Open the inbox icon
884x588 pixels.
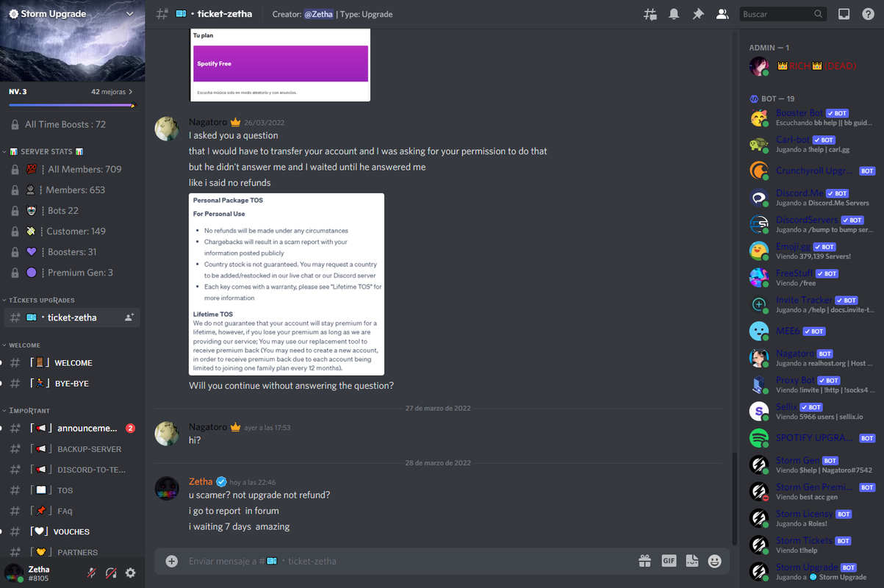tap(844, 14)
